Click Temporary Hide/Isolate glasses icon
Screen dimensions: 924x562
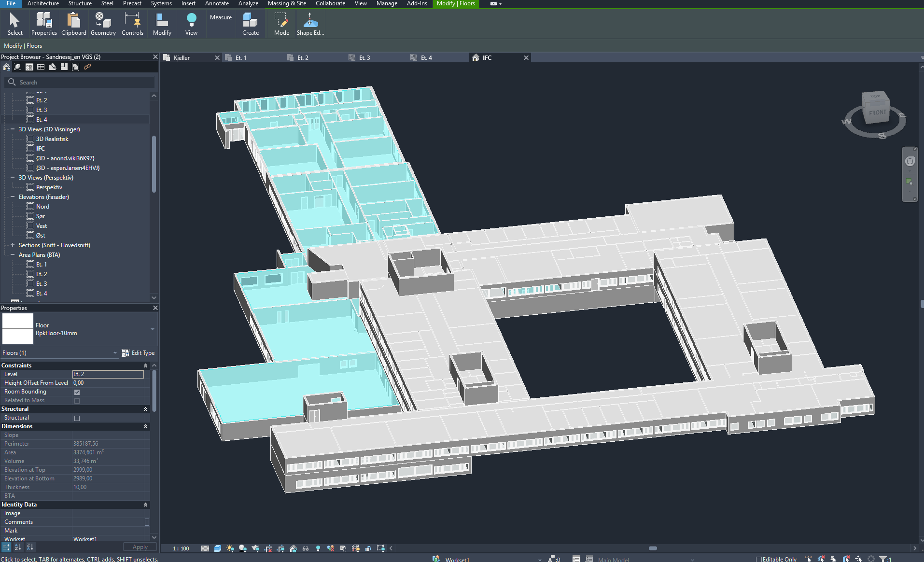306,548
